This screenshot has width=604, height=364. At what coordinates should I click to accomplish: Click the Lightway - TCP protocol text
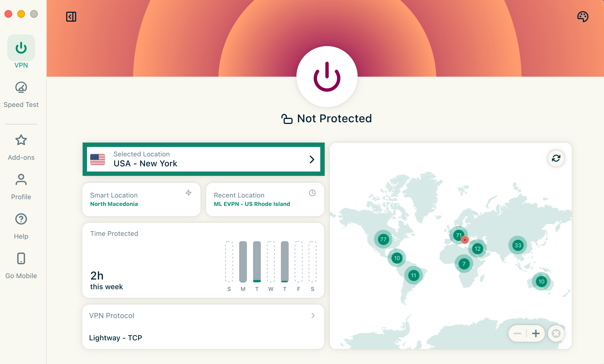[x=115, y=338]
